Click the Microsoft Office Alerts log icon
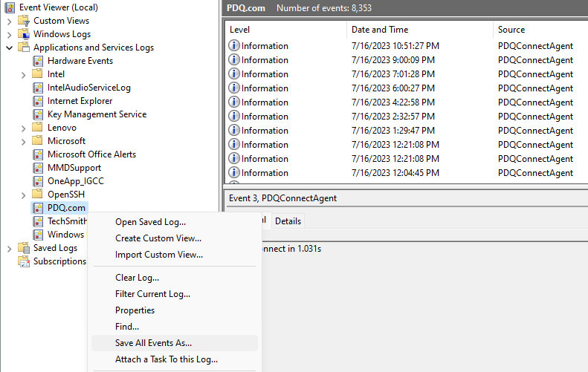 coord(38,154)
